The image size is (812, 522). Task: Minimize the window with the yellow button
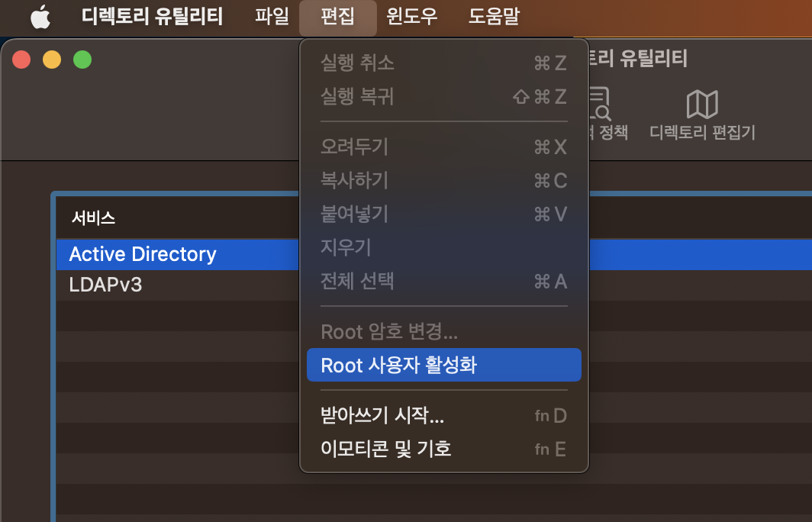pos(52,60)
